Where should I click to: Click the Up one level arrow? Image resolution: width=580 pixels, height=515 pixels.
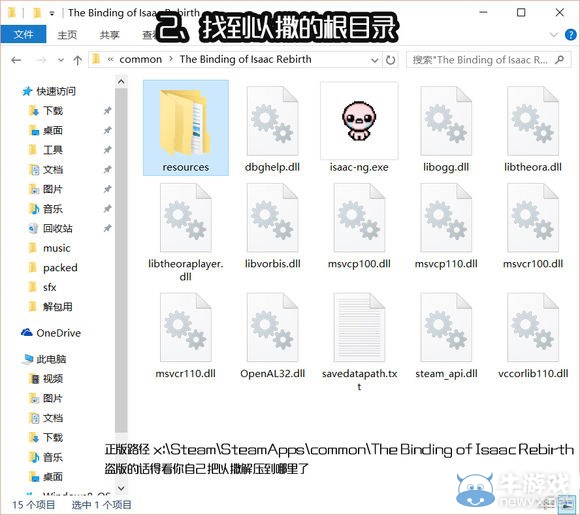(x=77, y=60)
